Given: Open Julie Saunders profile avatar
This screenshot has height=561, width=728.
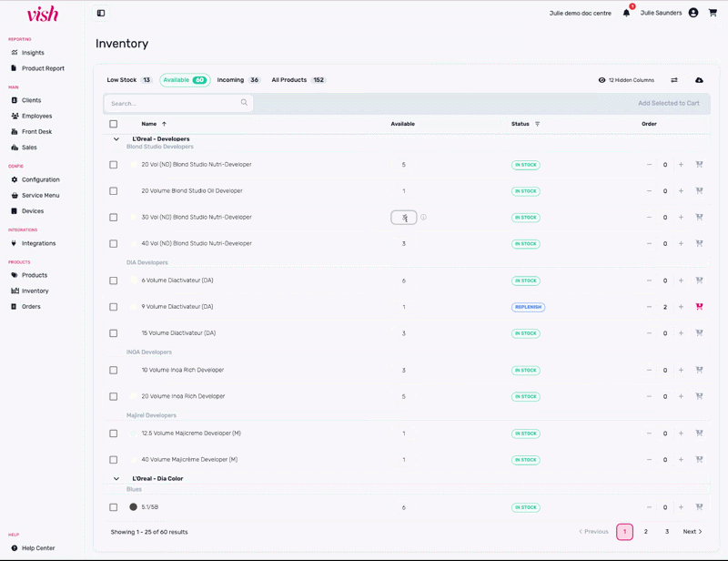Looking at the screenshot, I should click(693, 13).
